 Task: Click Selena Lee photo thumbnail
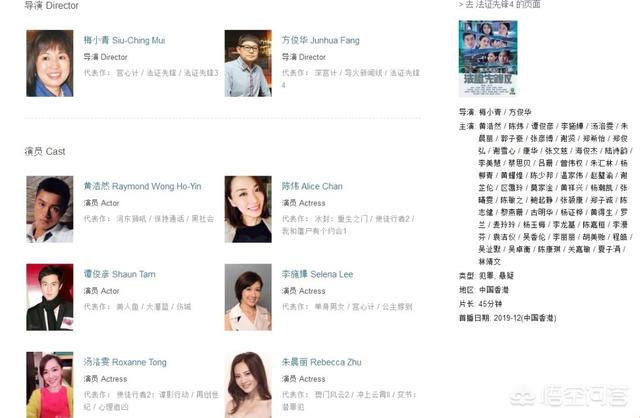pyautogui.click(x=248, y=297)
